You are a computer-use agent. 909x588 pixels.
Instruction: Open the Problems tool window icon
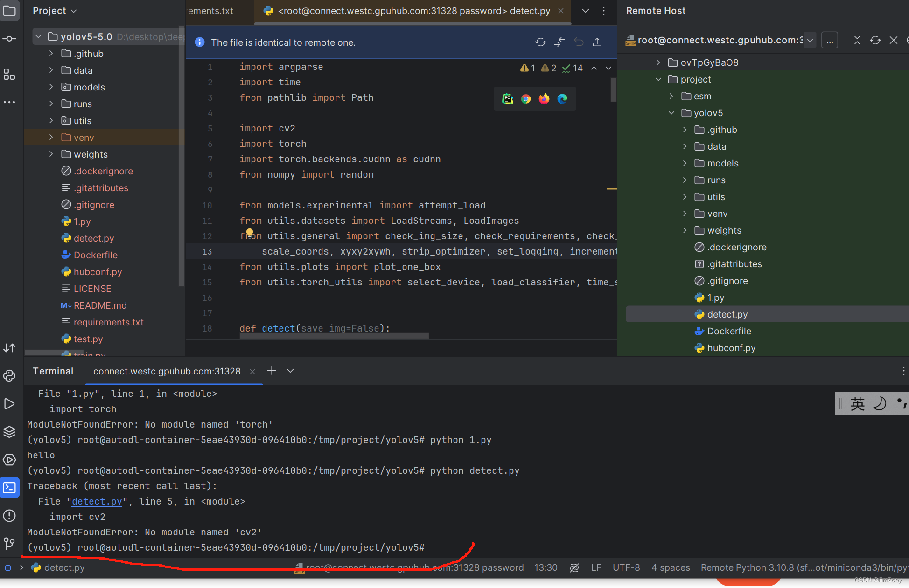(x=10, y=516)
